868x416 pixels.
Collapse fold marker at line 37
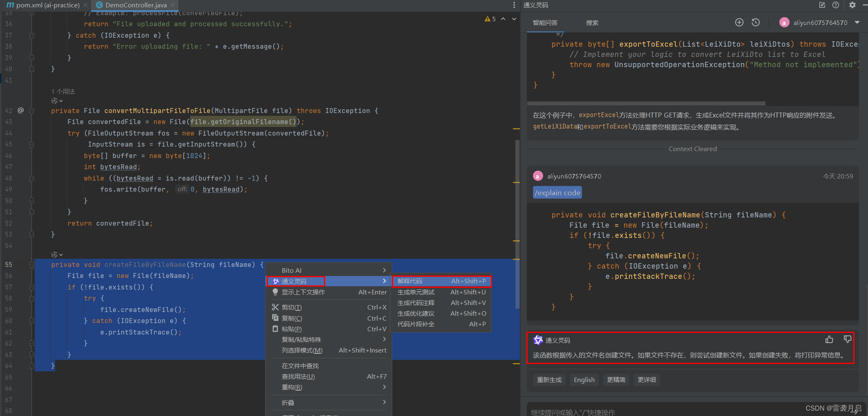pos(31,36)
